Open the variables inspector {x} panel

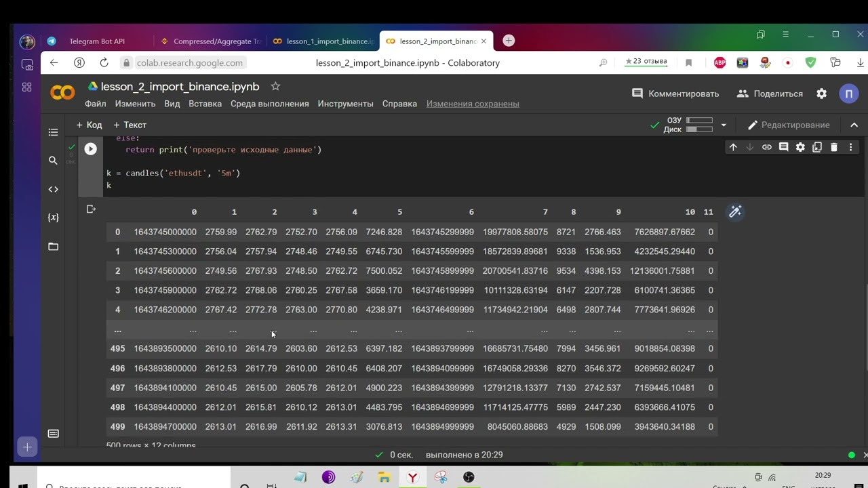(54, 218)
